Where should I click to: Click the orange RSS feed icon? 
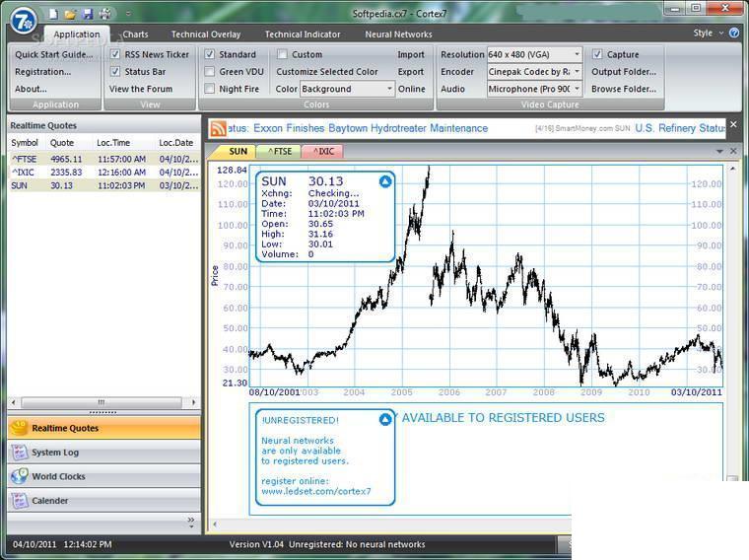pos(219,128)
